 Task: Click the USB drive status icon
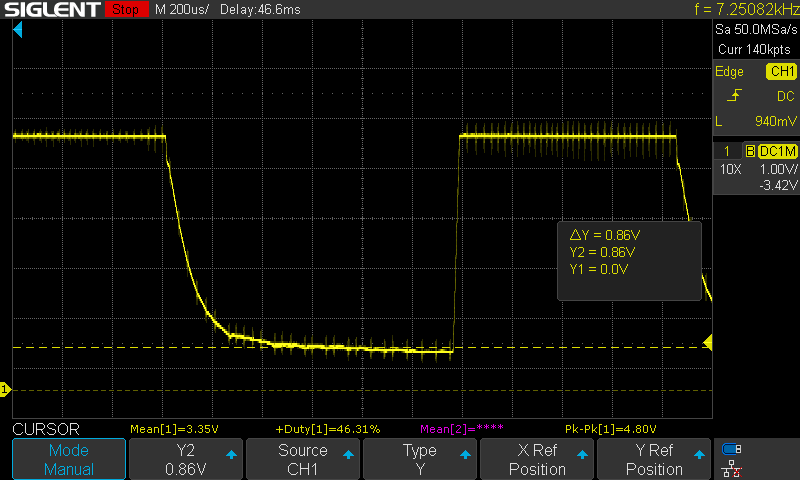732,449
